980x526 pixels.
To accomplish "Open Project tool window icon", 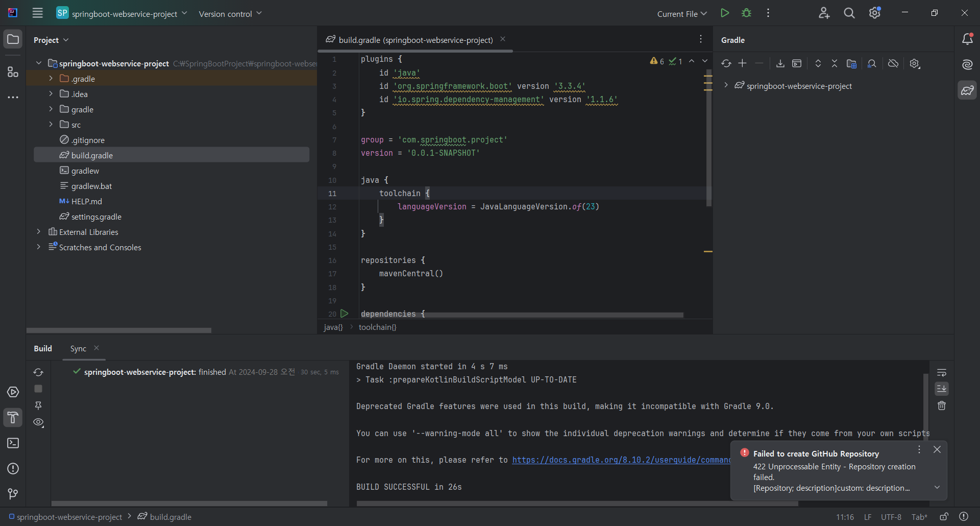I will (x=13, y=39).
